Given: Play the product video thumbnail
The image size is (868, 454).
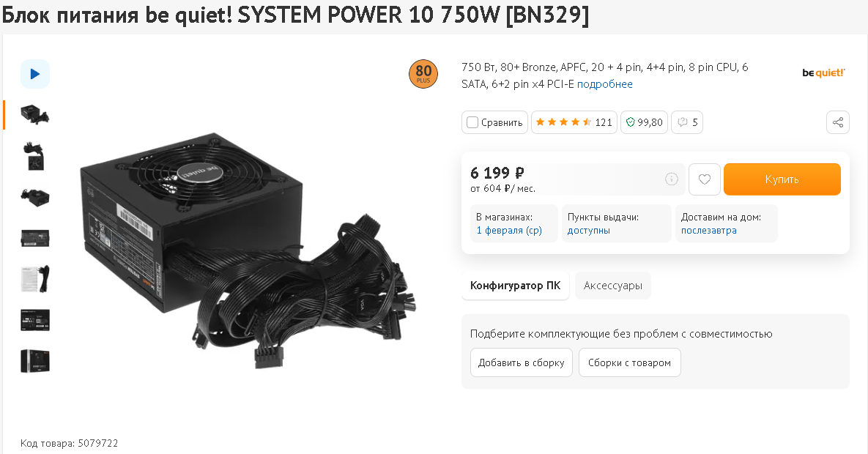Looking at the screenshot, I should pos(35,74).
